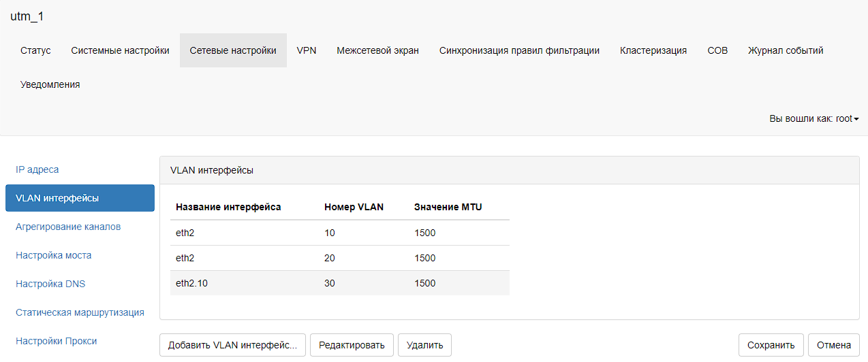Click the Сохранить button
Viewport: 868px width, 362px height.
[x=771, y=345]
